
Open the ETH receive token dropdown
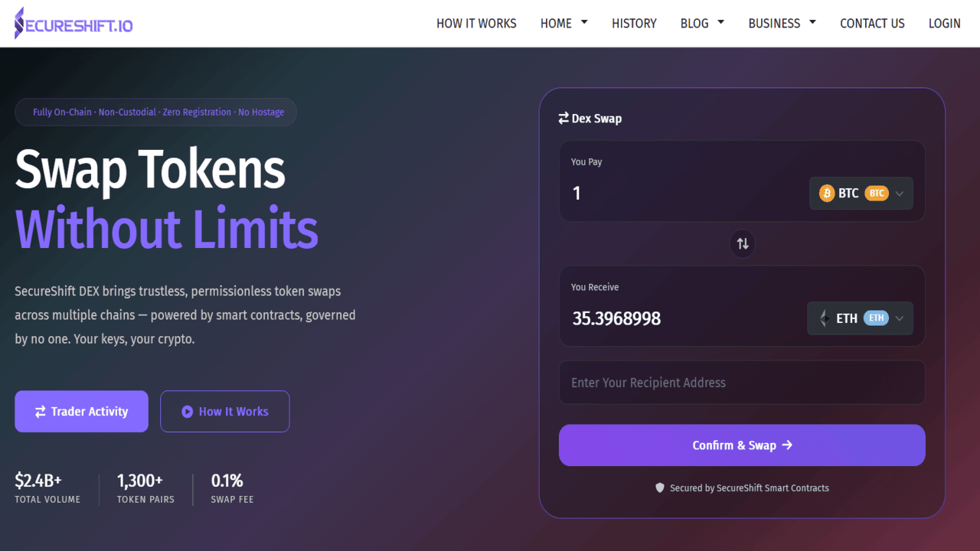tap(861, 318)
